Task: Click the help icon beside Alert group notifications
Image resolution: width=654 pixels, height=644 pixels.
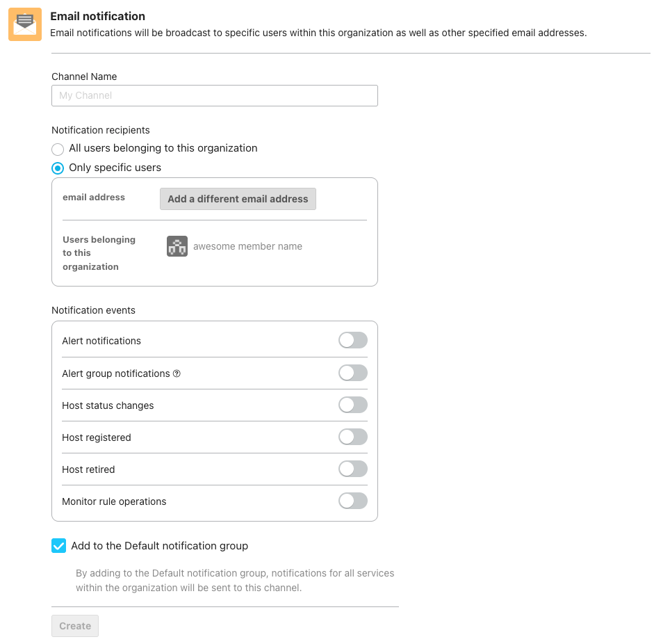Action: coord(177,373)
